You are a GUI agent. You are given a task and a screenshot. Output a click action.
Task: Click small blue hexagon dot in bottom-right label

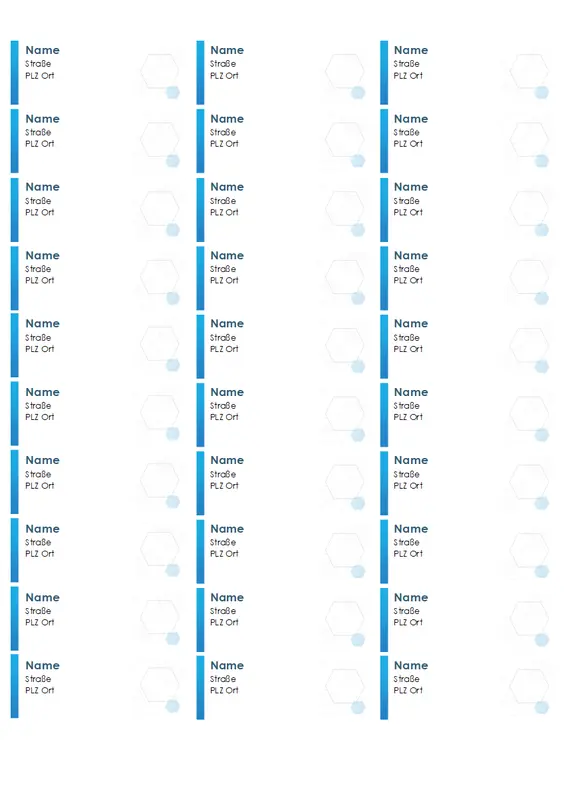point(542,707)
